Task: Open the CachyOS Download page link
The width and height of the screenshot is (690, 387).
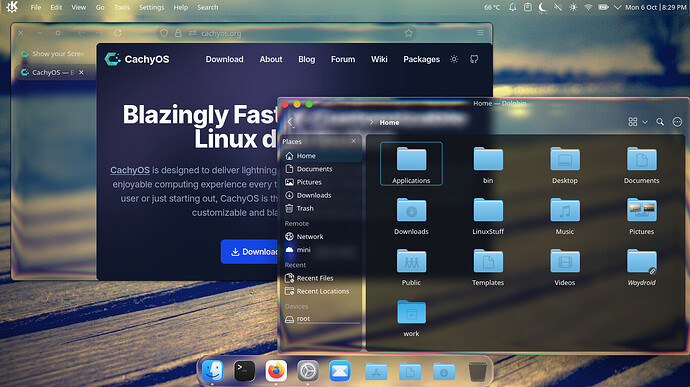Action: tap(224, 59)
